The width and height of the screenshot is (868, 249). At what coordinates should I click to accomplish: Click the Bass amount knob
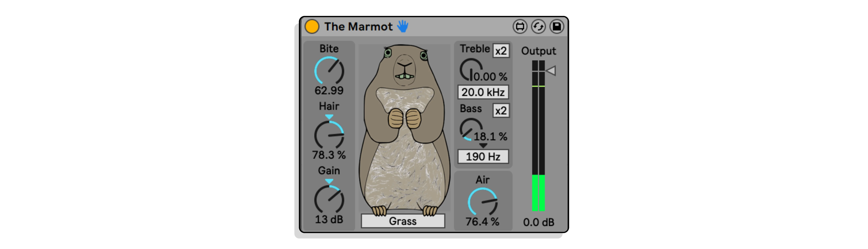(471, 130)
